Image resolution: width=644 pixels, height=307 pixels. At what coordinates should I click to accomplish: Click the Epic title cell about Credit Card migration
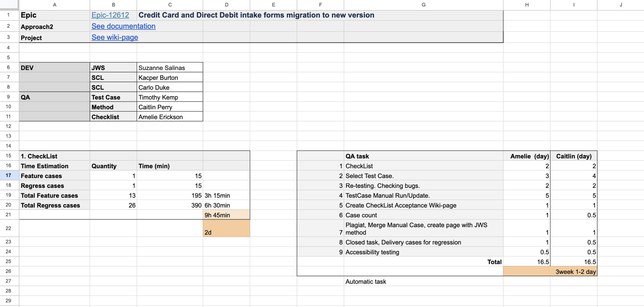[x=256, y=15]
